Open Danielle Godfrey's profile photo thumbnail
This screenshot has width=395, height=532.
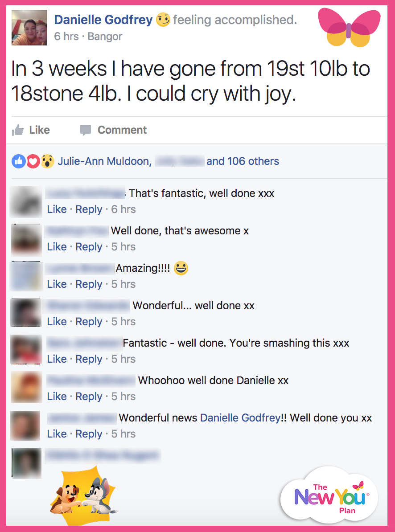(x=29, y=28)
